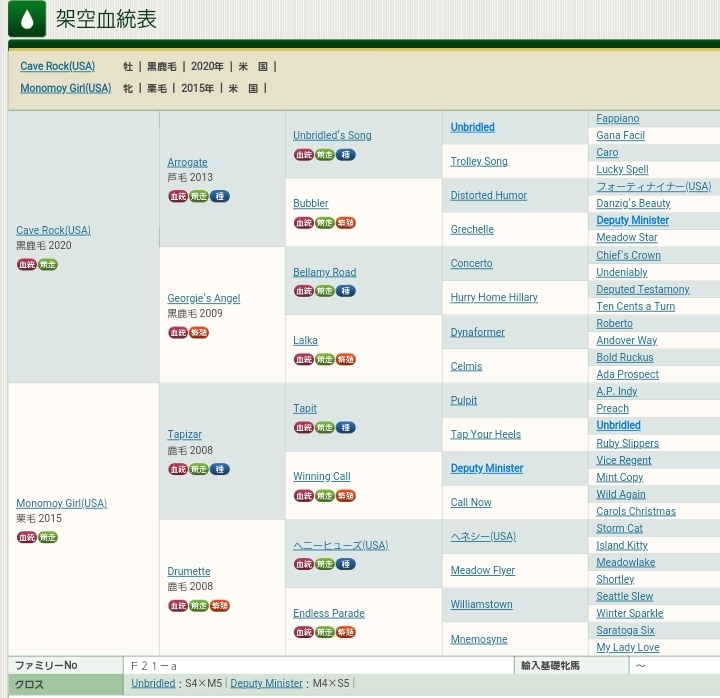720x698 pixels.
Task: Open the Monomoy Girl(USA) link in the top header
Action: point(65,88)
